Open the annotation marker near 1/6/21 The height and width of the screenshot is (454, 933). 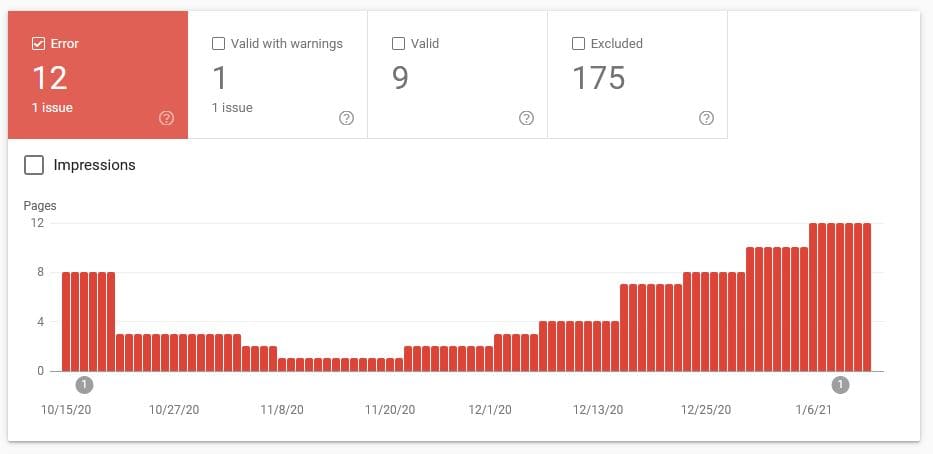[x=841, y=385]
